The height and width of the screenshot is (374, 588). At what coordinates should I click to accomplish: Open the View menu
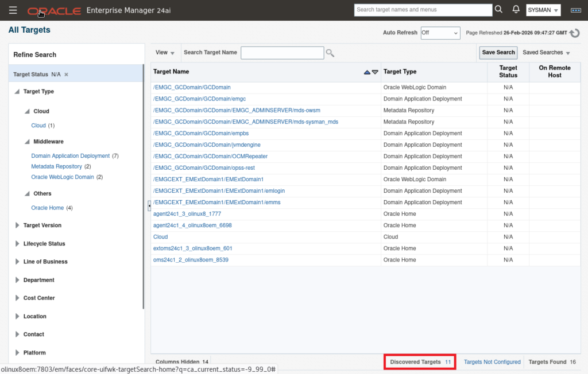click(165, 53)
